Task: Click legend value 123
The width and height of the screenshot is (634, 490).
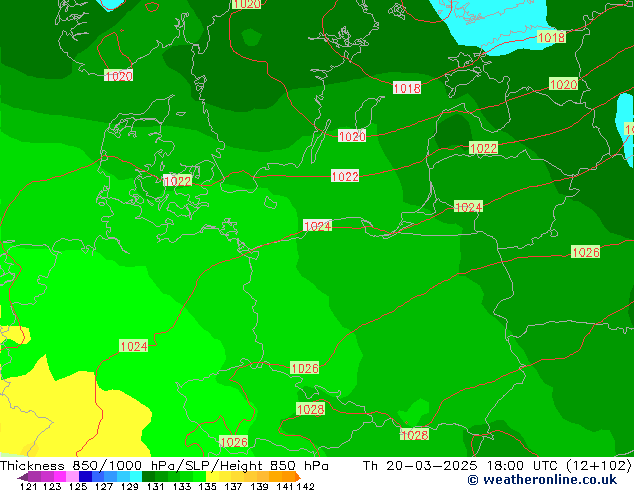Action: pos(52,486)
